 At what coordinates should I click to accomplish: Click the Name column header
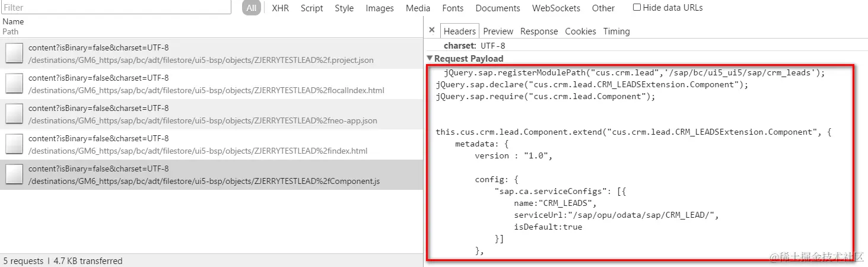(13, 22)
